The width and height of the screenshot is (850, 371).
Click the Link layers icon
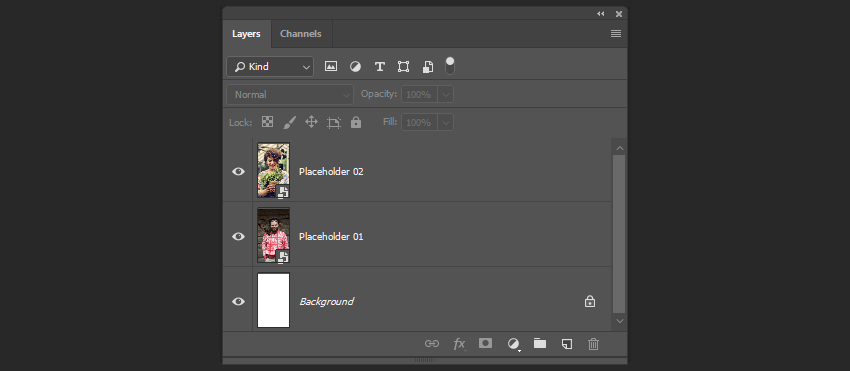[432, 343]
